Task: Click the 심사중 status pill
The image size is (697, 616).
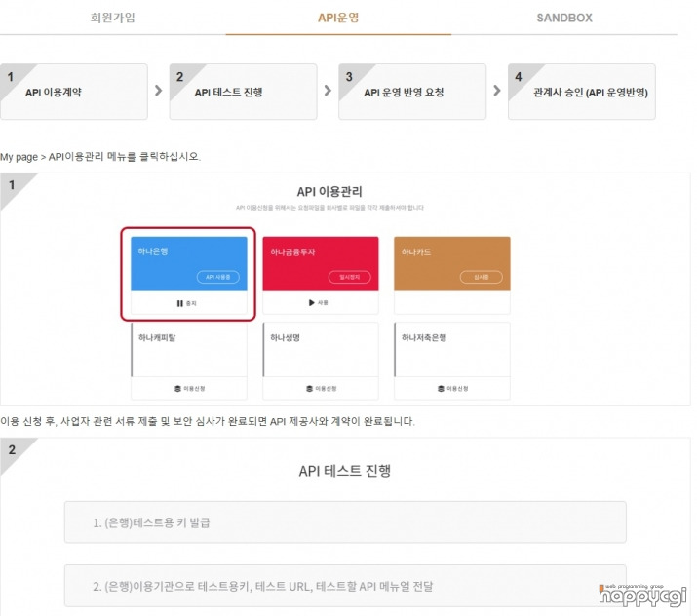Action: click(481, 277)
